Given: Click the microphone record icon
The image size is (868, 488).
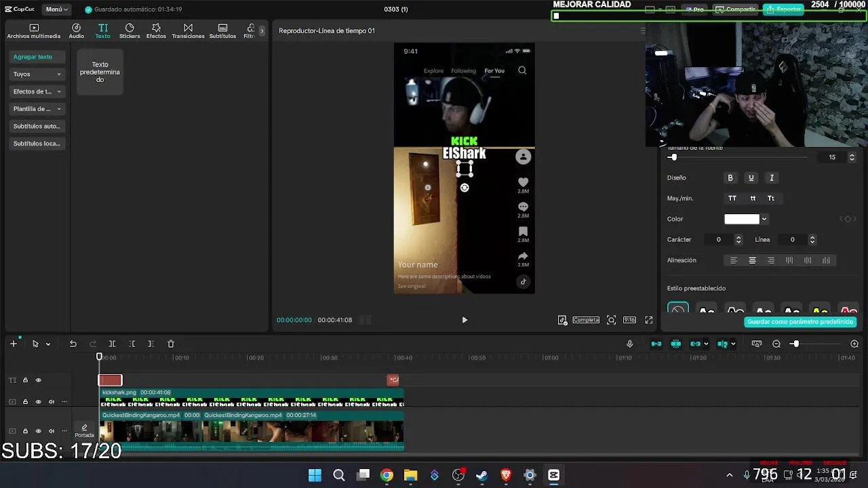Looking at the screenshot, I should coord(630,344).
